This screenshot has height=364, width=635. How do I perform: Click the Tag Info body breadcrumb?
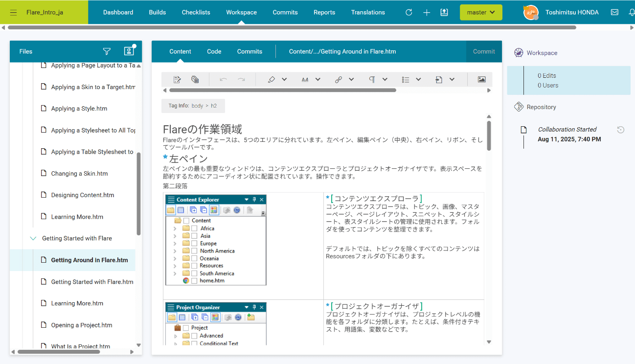[197, 106]
